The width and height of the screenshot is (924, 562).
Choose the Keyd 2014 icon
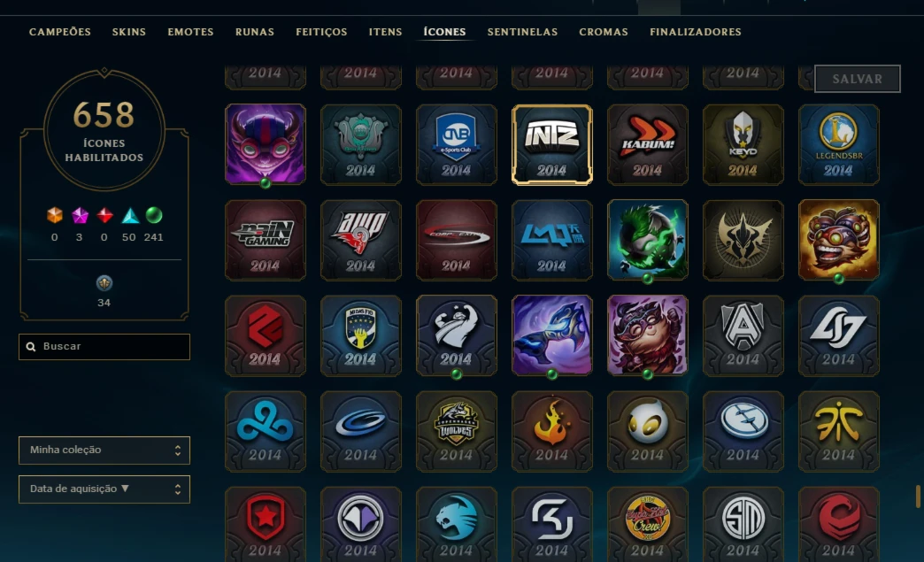pyautogui.click(x=743, y=145)
